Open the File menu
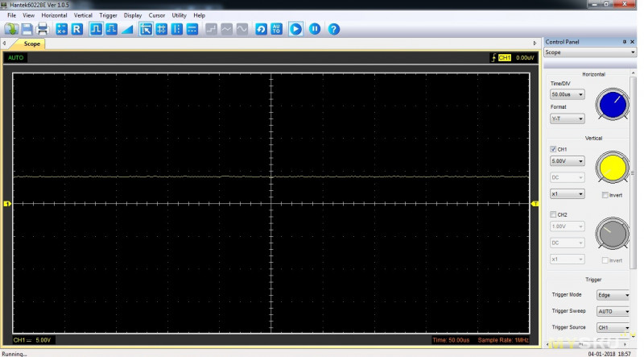 point(11,15)
